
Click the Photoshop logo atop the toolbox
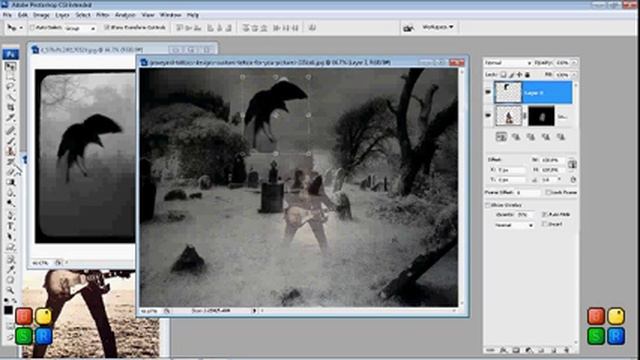(x=10, y=54)
